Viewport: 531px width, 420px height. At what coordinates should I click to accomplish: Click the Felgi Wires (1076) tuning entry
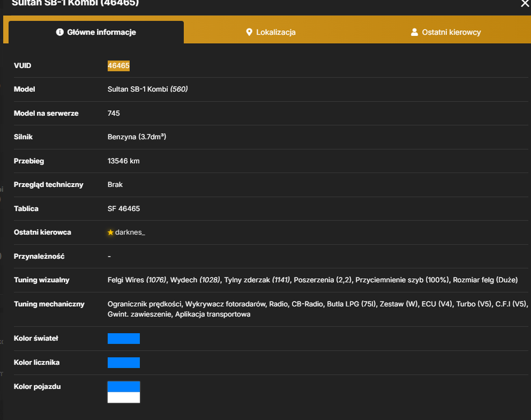(137, 280)
